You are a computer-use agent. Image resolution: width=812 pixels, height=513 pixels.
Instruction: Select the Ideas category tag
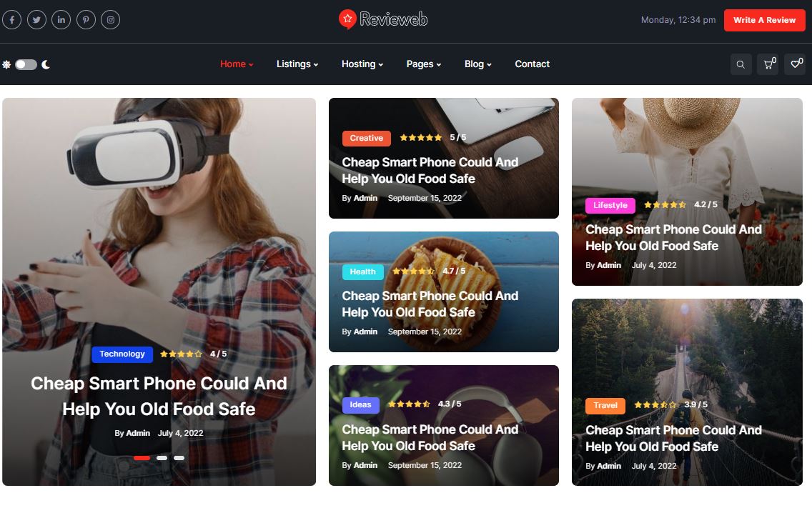pyautogui.click(x=360, y=405)
